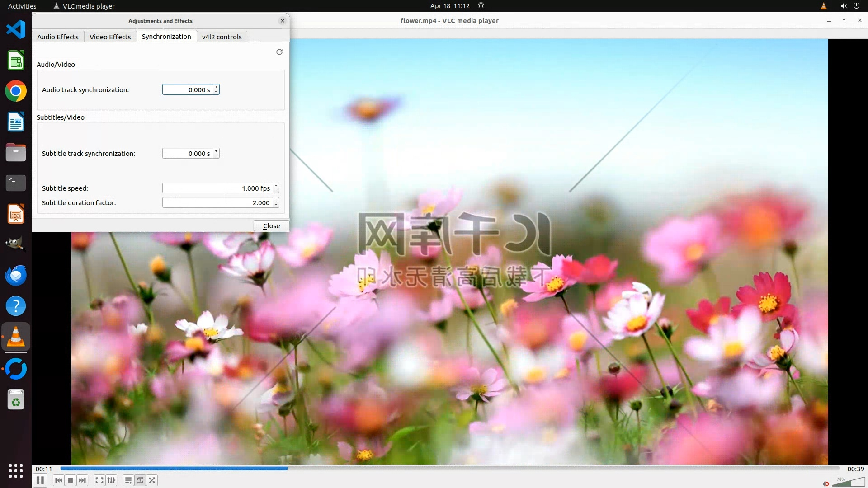
Task: Click the mute speaker icon near volume
Action: click(826, 483)
